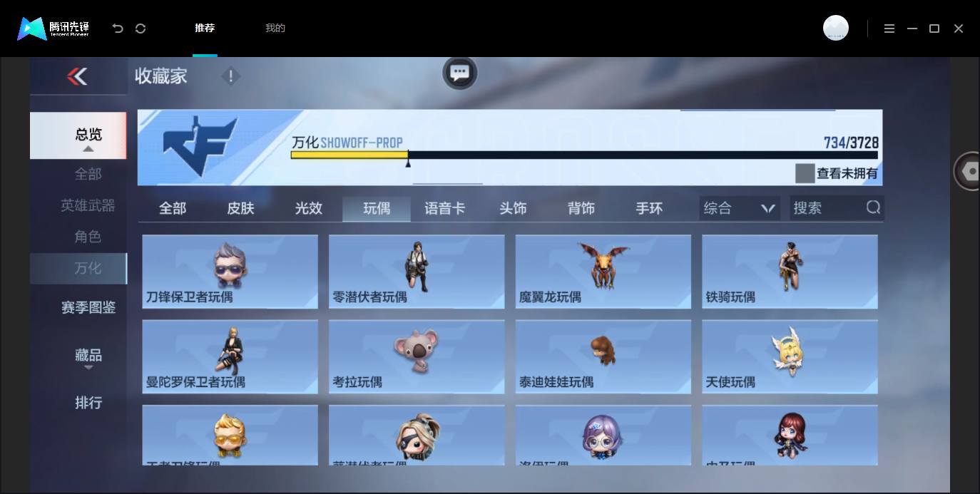Click the Tencent Pioneer logo
980x494 pixels.
point(53,29)
